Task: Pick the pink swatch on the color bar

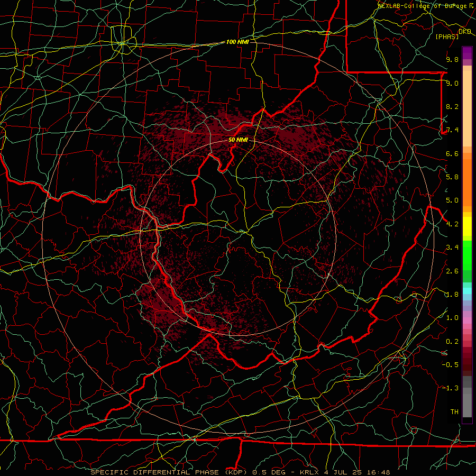Action: [x=467, y=321]
